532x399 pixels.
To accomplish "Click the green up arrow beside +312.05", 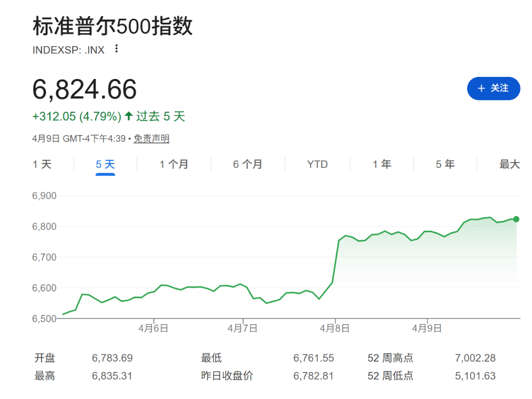I will point(127,116).
